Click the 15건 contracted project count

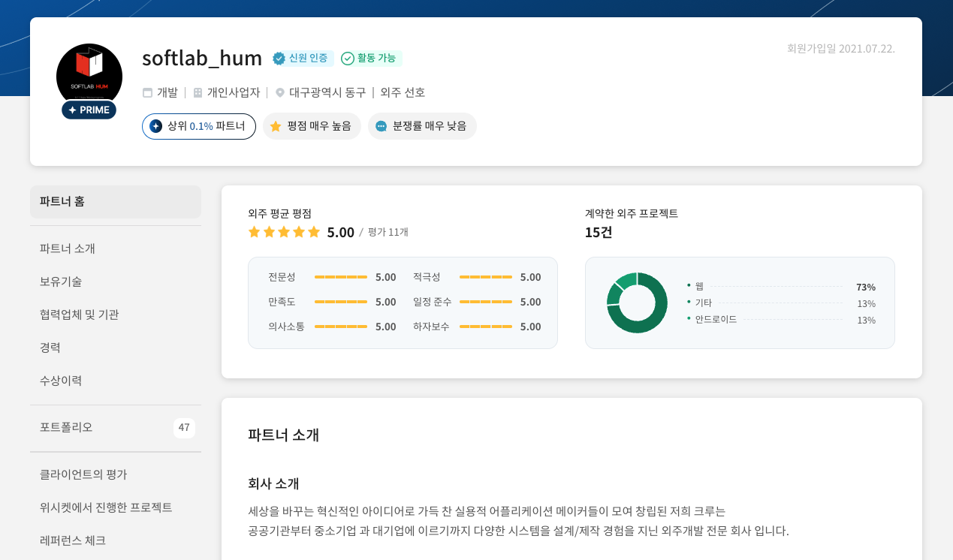[x=599, y=233]
